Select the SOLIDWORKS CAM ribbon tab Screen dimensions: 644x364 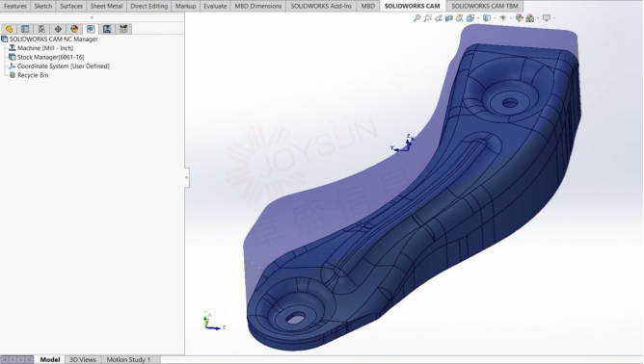(412, 6)
